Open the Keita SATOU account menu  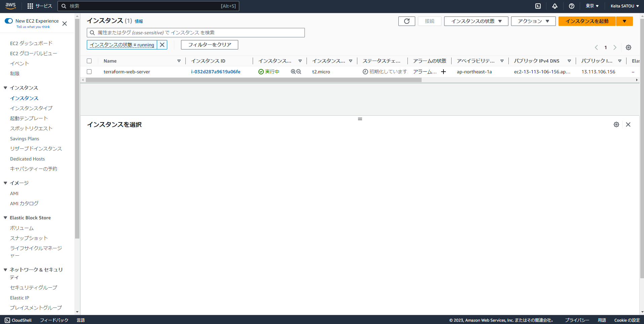[625, 6]
